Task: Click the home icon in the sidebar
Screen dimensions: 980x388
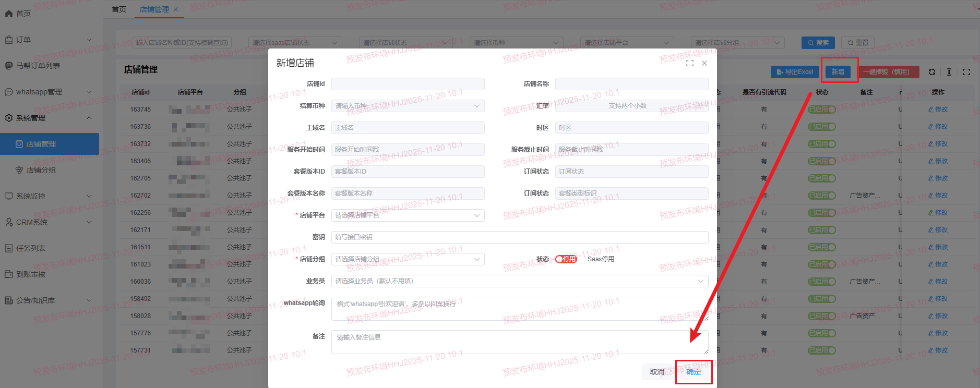Action: (9, 14)
